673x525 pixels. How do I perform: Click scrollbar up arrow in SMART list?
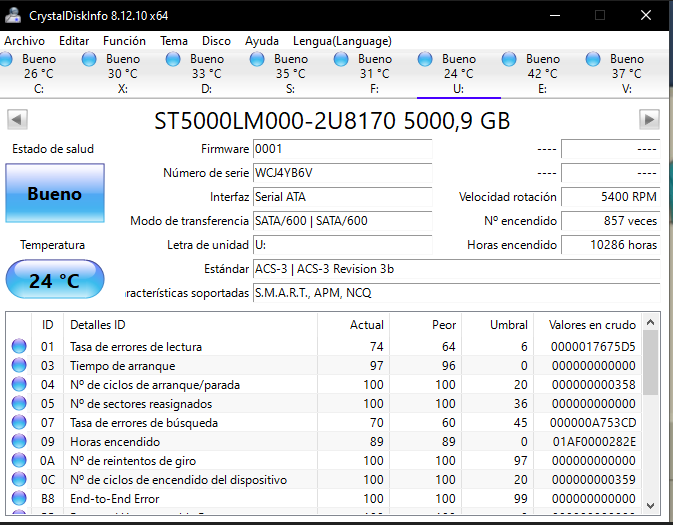[x=651, y=322]
